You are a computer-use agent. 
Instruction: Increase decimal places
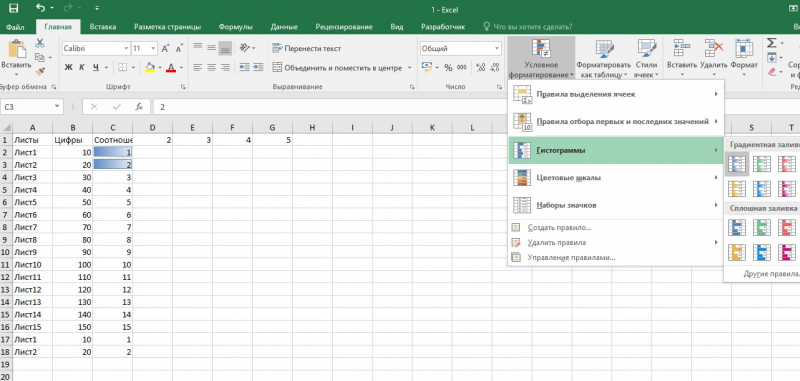pyautogui.click(x=480, y=67)
